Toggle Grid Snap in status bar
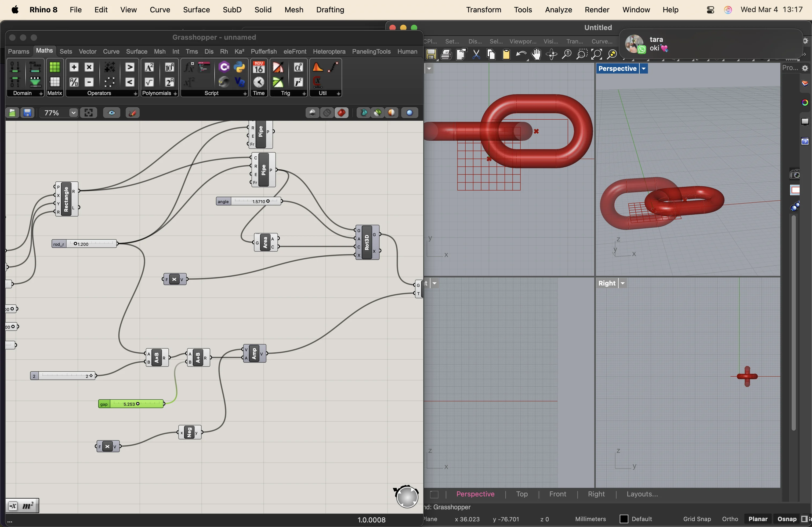The height and width of the screenshot is (527, 812). [697, 519]
